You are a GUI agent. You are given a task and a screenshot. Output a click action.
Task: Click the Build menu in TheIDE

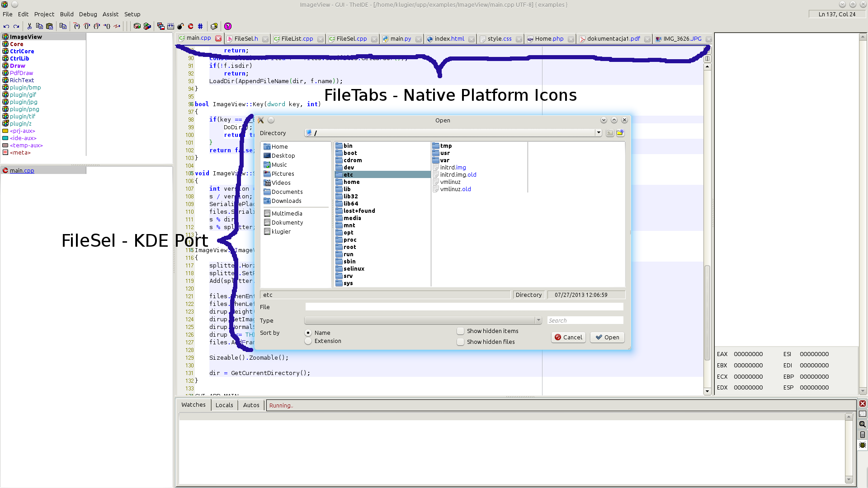click(66, 14)
